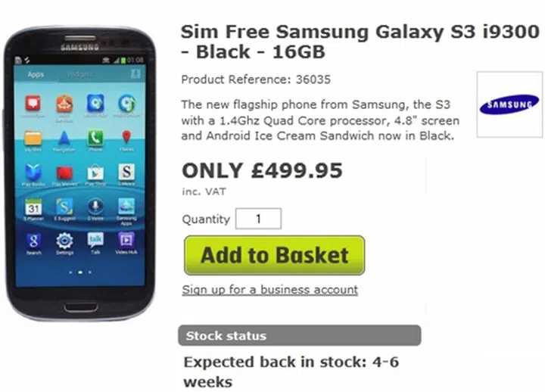The width and height of the screenshot is (545, 392).
Task: Tap the Settings gear icon on phone
Action: (x=64, y=241)
